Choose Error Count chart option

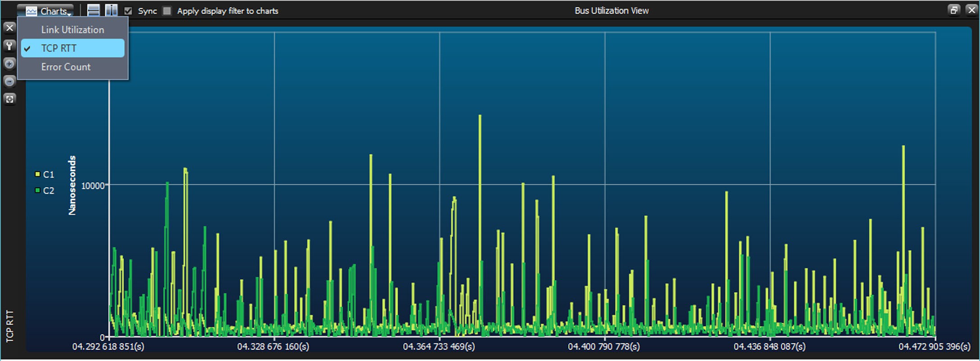73,67
